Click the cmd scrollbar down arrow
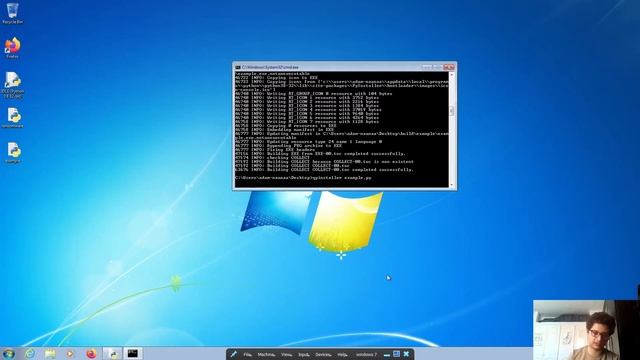 (451, 184)
